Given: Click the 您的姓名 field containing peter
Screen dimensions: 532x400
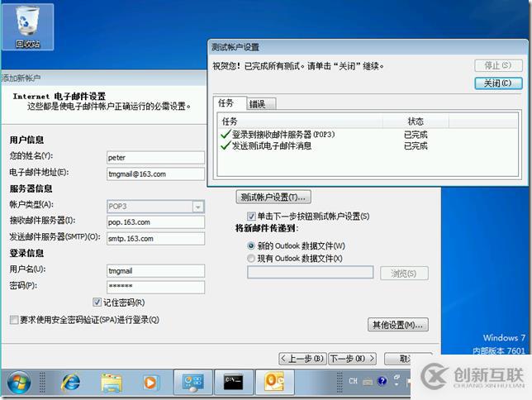Looking at the screenshot, I should click(156, 158).
